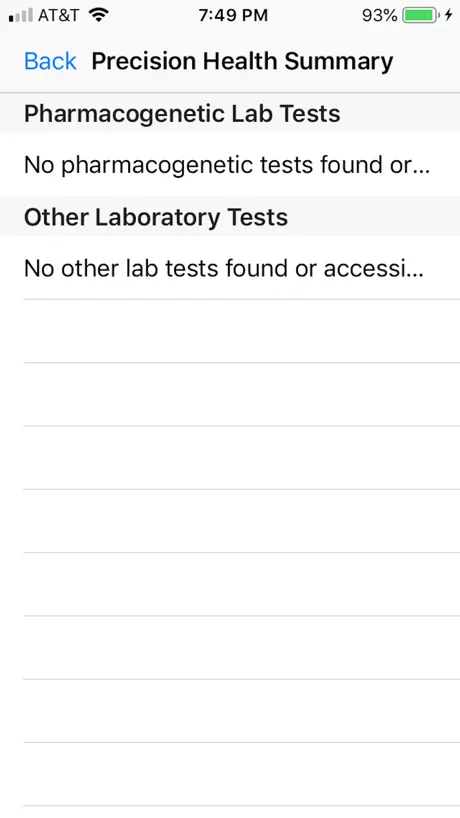The width and height of the screenshot is (460, 818).
Task: Tap the charging lightning bolt icon
Action: 449,15
